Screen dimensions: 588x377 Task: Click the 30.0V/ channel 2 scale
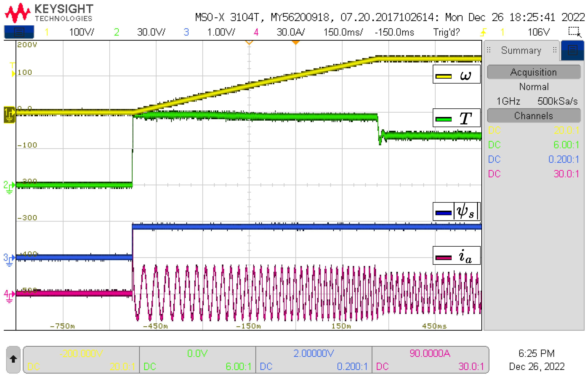click(151, 32)
